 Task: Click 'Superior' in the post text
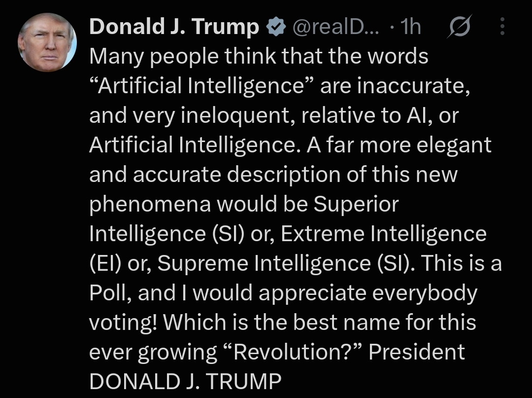356,205
